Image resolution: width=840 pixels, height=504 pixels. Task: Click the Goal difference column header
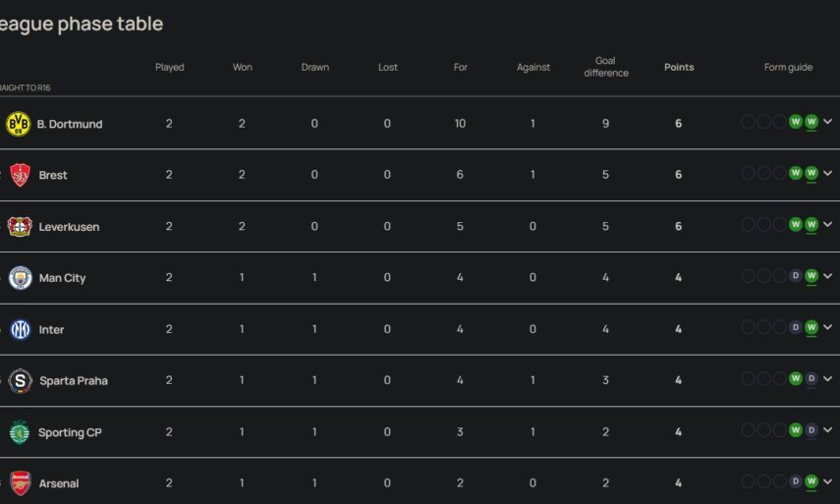point(606,67)
